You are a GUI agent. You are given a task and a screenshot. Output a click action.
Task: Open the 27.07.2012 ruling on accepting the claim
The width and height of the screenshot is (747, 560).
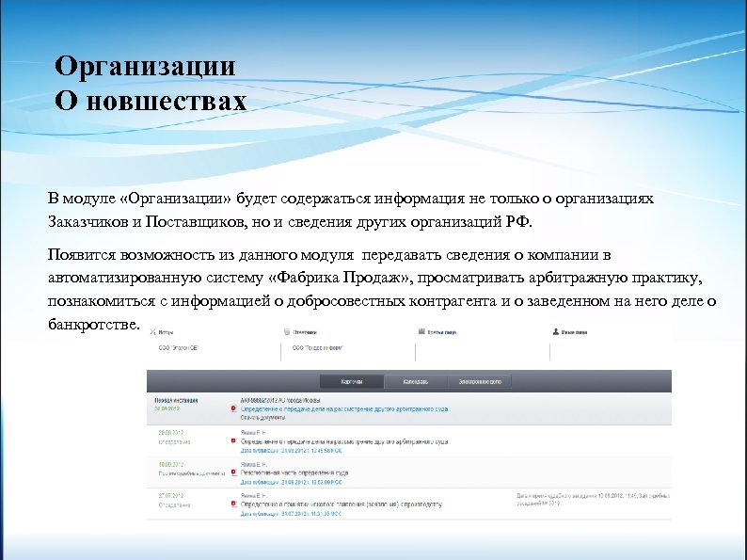[x=342, y=504]
